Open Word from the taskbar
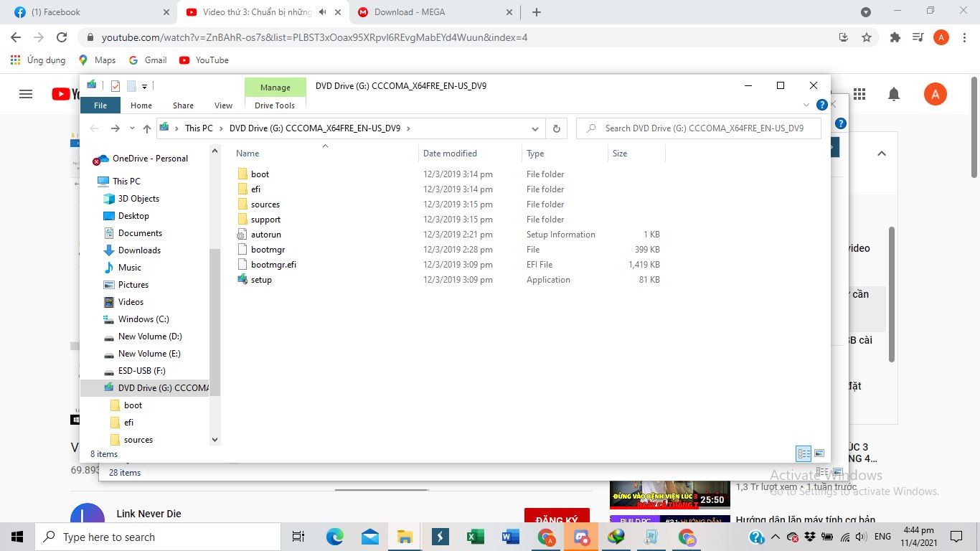 (x=510, y=536)
